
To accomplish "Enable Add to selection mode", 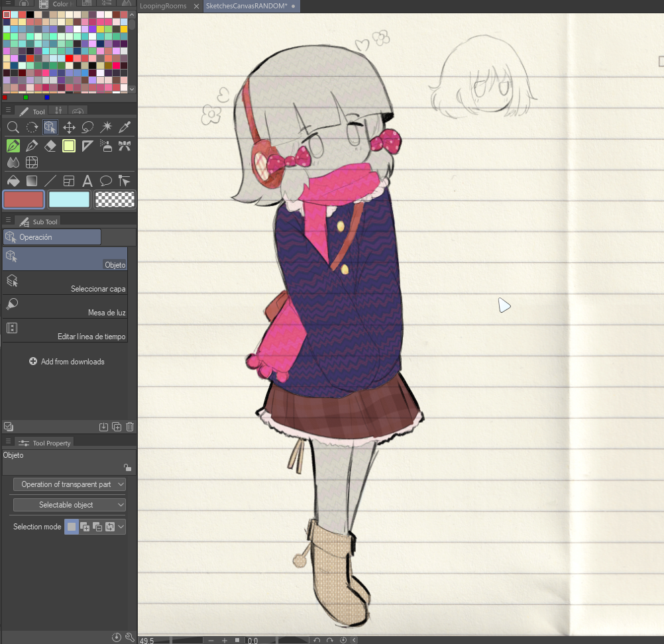I will click(85, 527).
